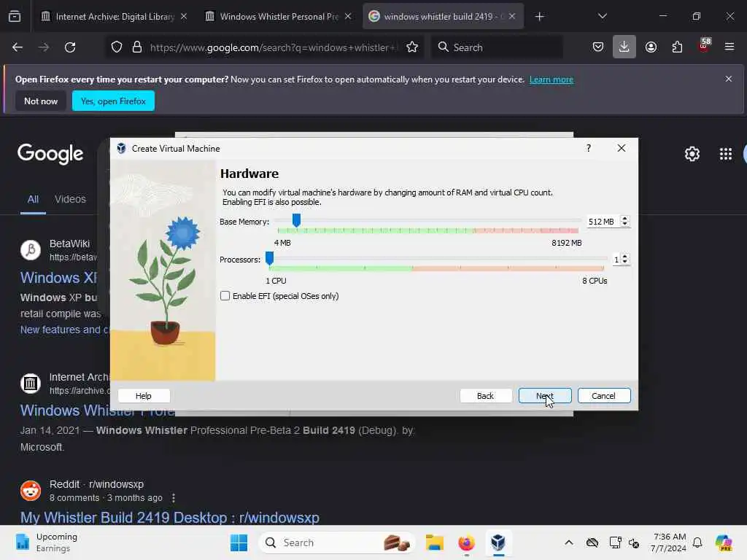Click the Processors count value field
747x560 pixels.
click(616, 260)
